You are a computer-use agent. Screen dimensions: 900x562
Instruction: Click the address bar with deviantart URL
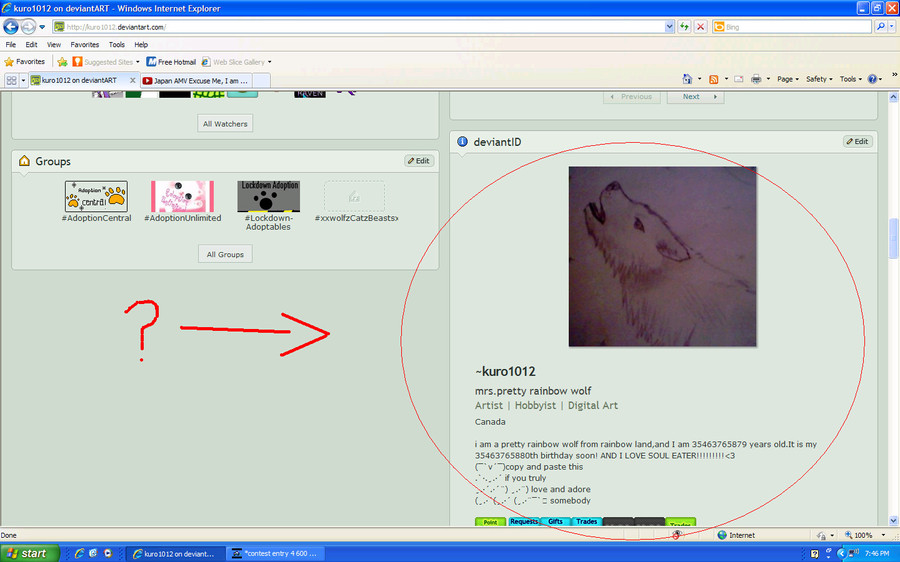coord(358,27)
